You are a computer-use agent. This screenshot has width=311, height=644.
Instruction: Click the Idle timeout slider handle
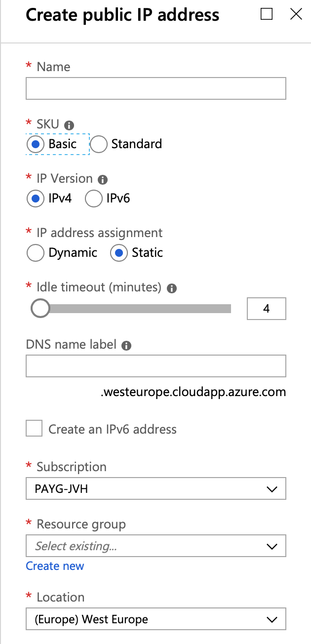click(x=40, y=309)
